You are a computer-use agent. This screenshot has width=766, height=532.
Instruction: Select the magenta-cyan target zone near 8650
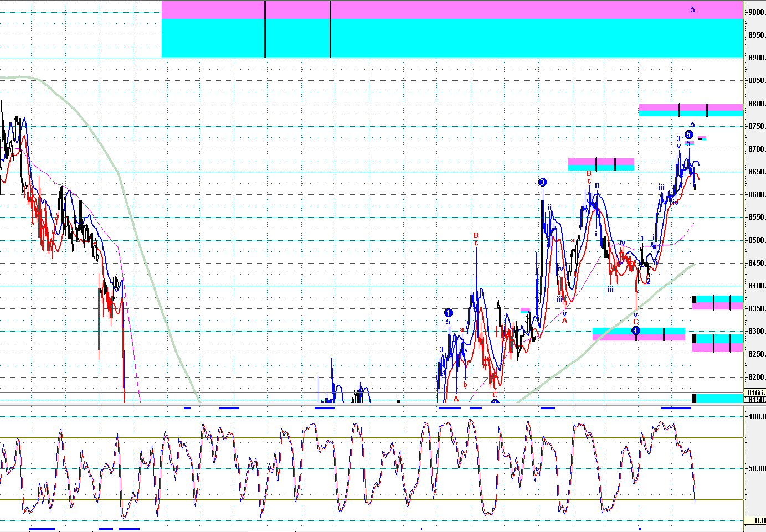click(601, 164)
